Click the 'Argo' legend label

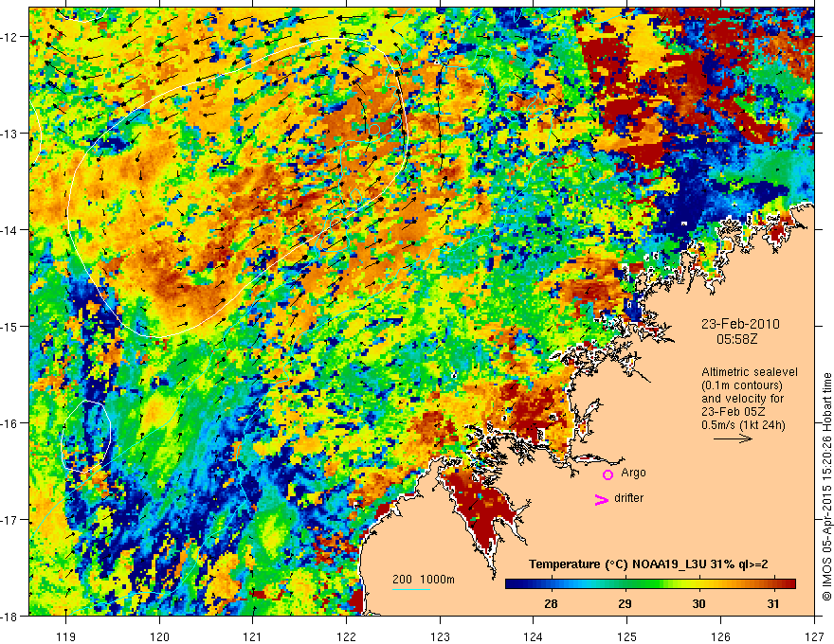(x=633, y=473)
